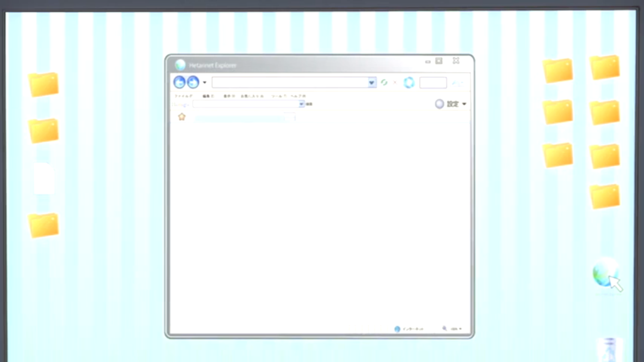This screenshot has width=644, height=362.
Task: Open the address bar dropdown list
Action: (371, 82)
